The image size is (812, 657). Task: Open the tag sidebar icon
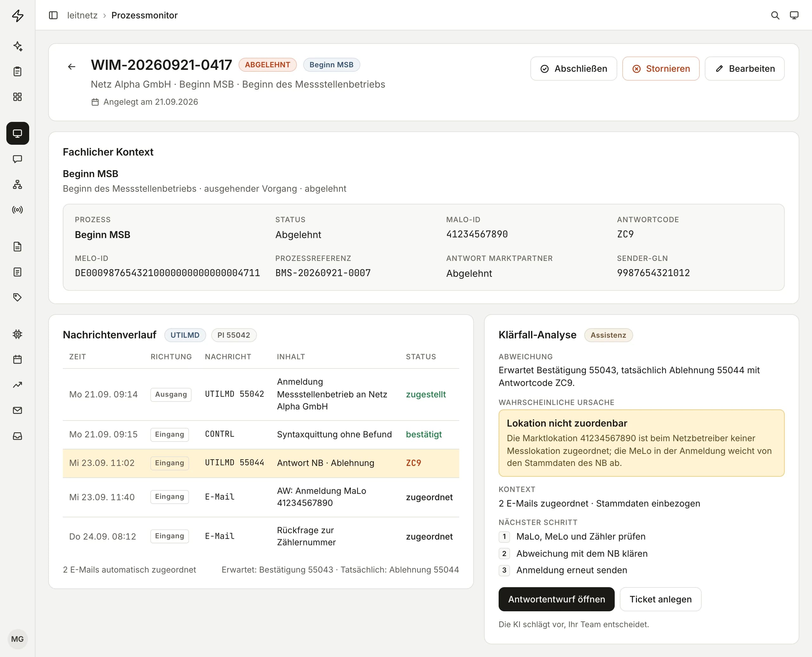pos(17,297)
